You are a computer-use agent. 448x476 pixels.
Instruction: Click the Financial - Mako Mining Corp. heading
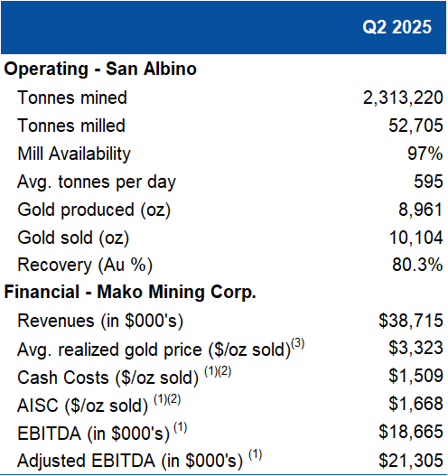point(130,292)
